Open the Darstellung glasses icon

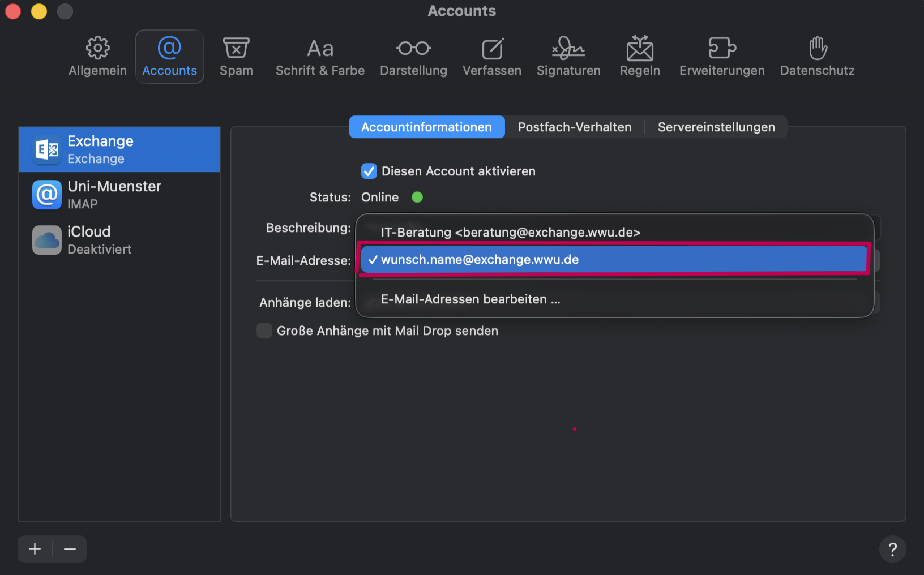pos(413,57)
